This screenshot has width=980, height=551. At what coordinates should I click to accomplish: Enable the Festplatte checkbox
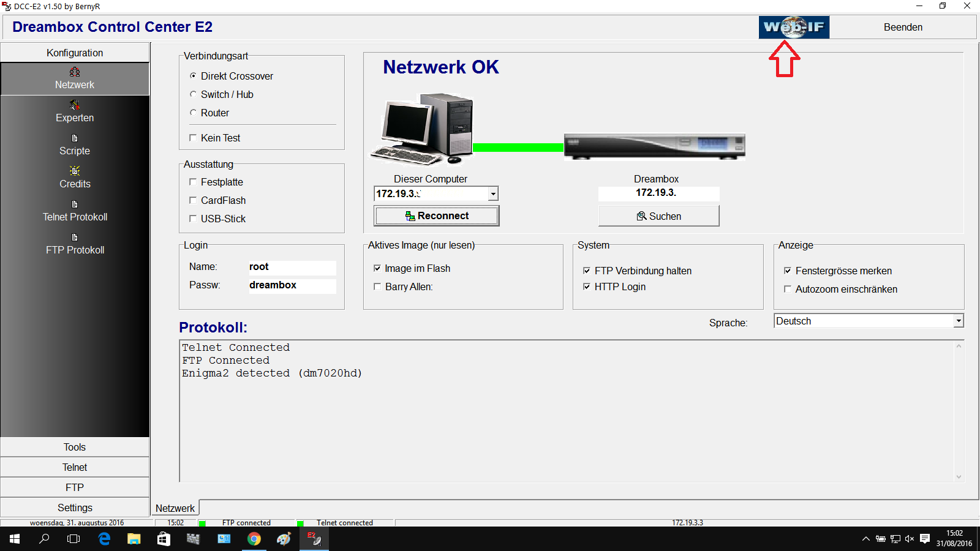193,182
